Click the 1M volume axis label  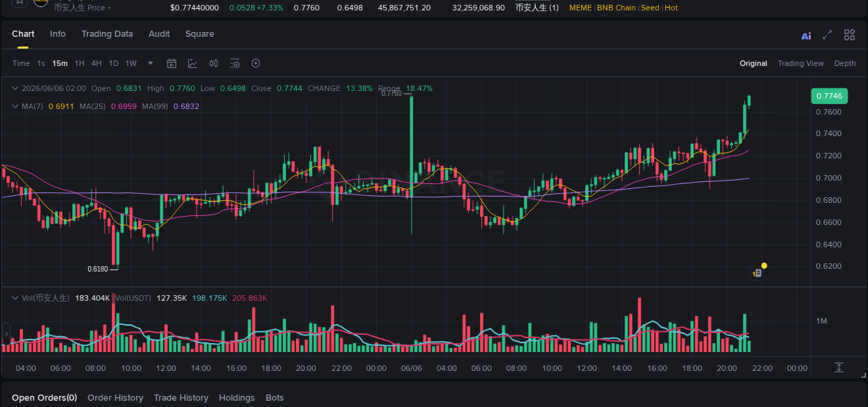pos(821,321)
